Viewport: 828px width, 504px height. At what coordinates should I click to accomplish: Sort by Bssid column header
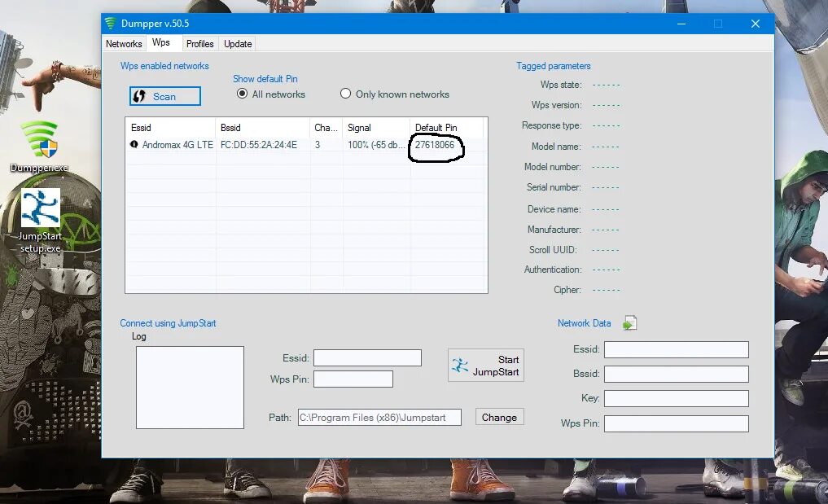[262, 128]
